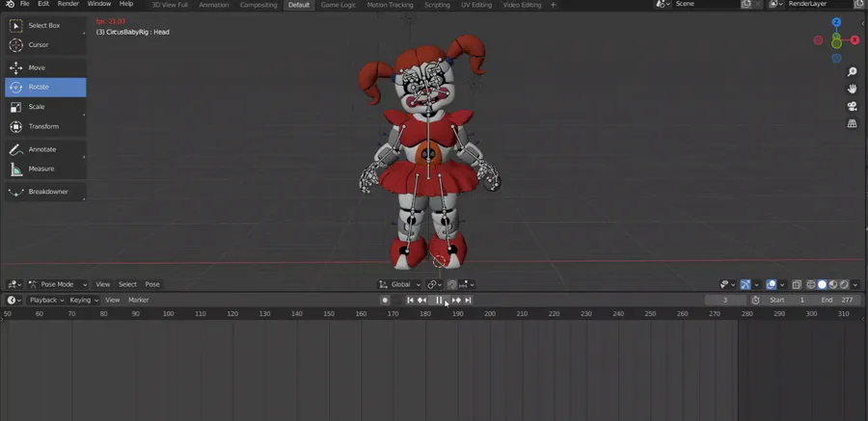The image size is (868, 421).
Task: Select the Annotate tool
Action: click(x=45, y=149)
